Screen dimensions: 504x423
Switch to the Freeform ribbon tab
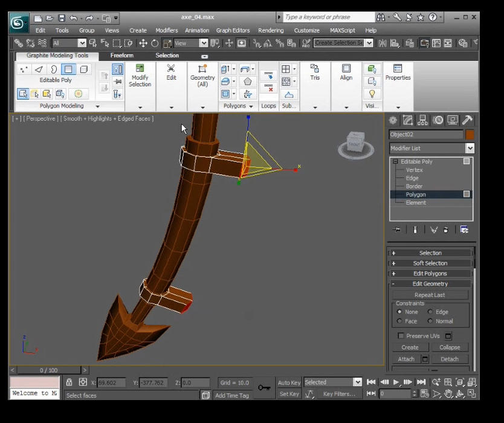click(x=121, y=55)
